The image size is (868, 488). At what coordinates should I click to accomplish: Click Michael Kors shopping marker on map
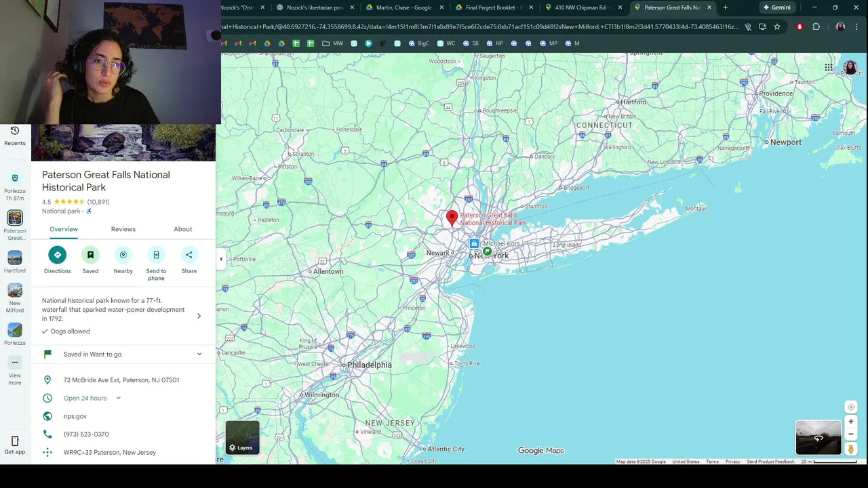point(474,243)
